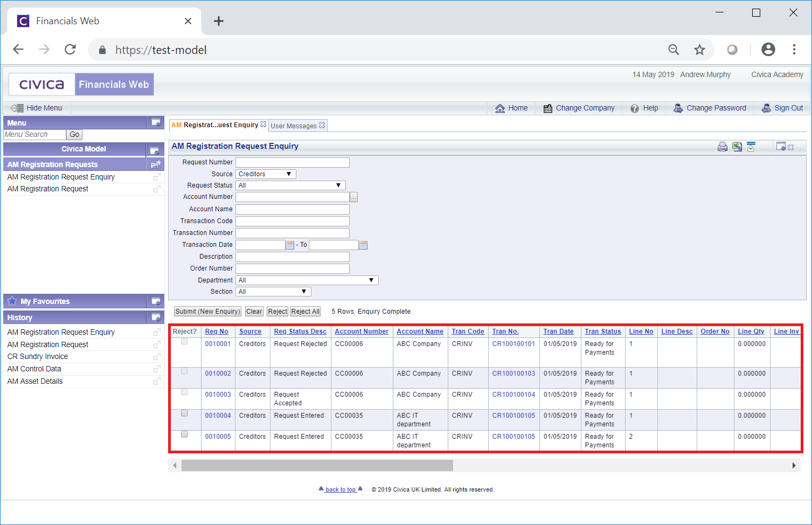Image resolution: width=812 pixels, height=525 pixels.
Task: Focus the Order Number input field
Action: pyautogui.click(x=293, y=268)
